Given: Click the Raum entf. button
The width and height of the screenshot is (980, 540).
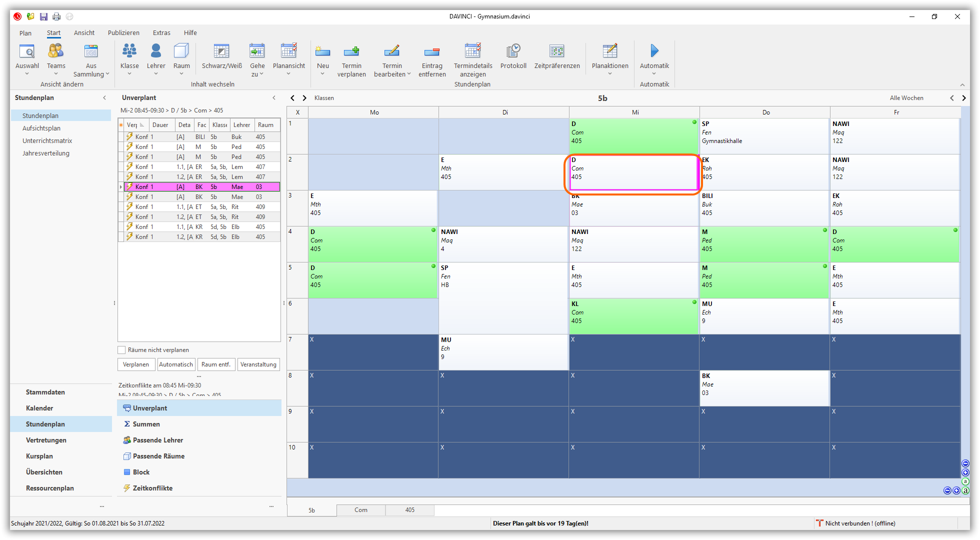Looking at the screenshot, I should click(216, 364).
